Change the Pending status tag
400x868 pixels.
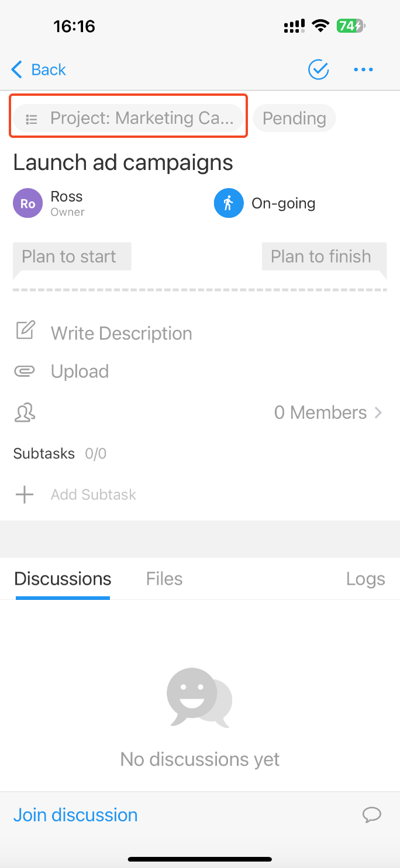pos(294,118)
